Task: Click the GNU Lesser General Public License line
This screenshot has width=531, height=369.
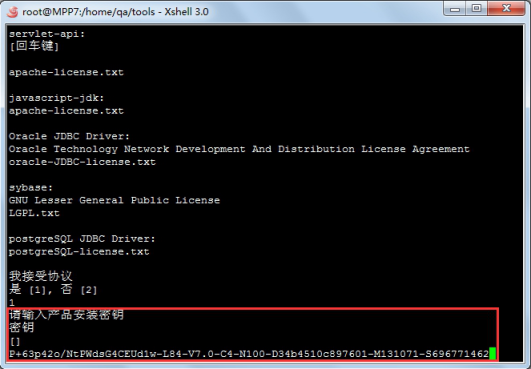Action: point(114,200)
